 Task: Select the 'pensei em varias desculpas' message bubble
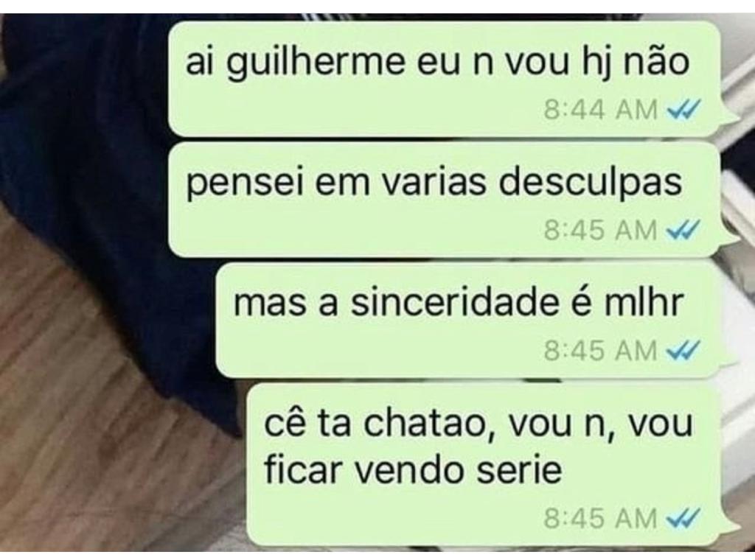(445, 200)
